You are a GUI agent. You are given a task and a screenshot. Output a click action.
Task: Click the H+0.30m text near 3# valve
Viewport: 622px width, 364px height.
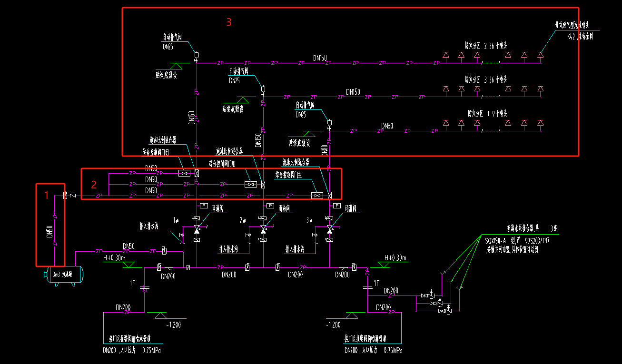[395, 258]
